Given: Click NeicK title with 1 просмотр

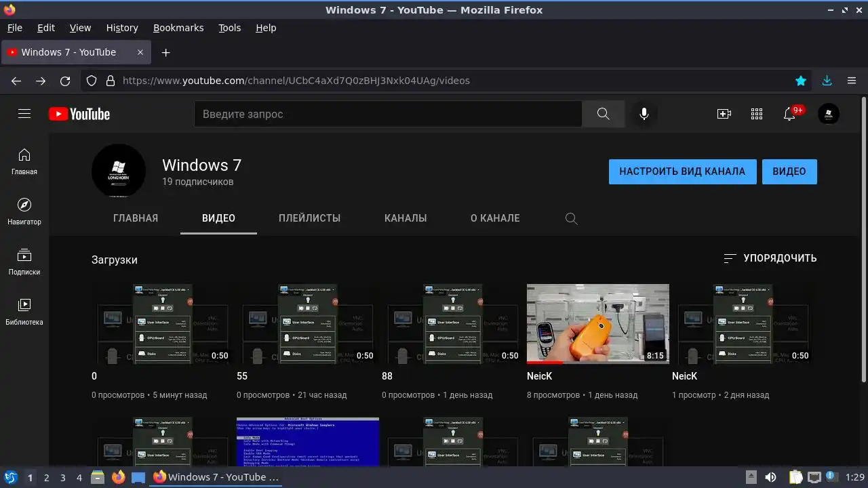Looking at the screenshot, I should pyautogui.click(x=685, y=376).
